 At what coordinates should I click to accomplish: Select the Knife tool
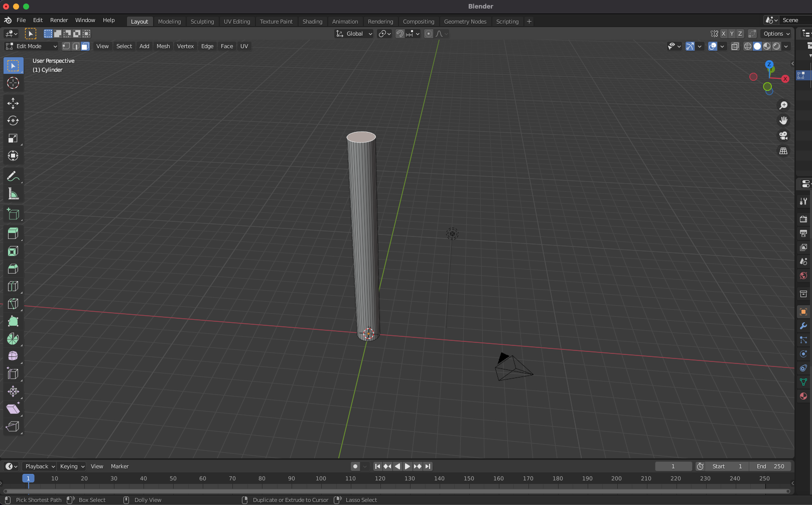[x=13, y=304]
